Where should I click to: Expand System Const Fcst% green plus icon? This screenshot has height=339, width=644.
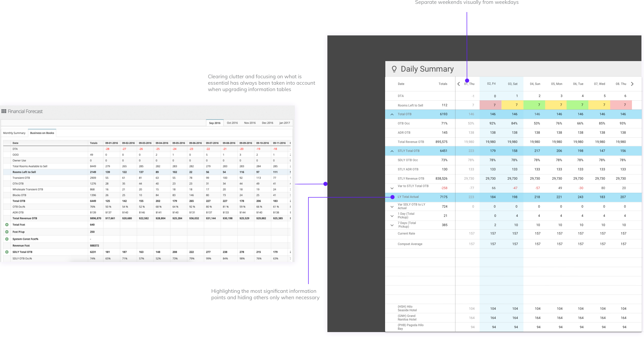coord(7,239)
